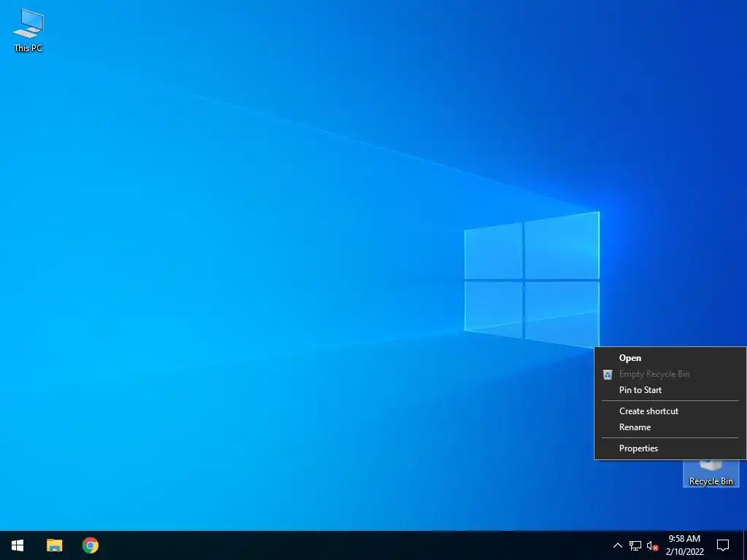The image size is (747, 560).
Task: Choose Create shortcut in the context menu
Action: point(670,411)
